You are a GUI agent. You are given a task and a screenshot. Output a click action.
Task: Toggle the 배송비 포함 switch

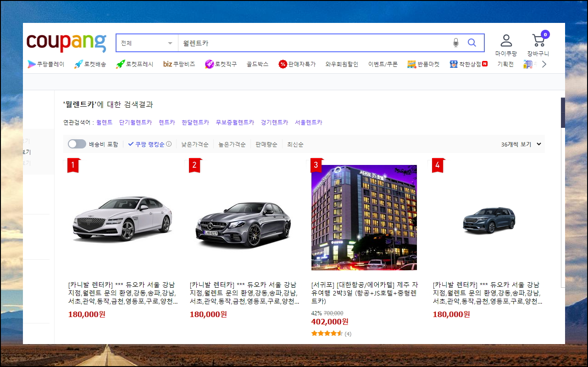77,144
